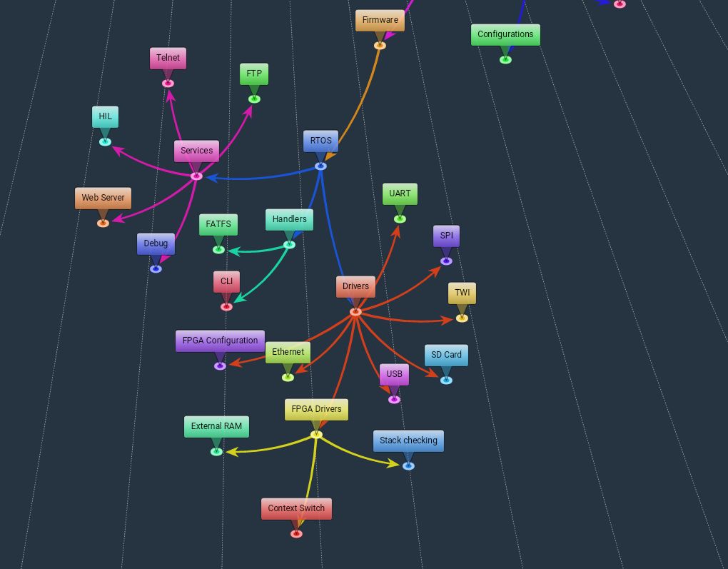Click the Drivers node label

pos(355,286)
